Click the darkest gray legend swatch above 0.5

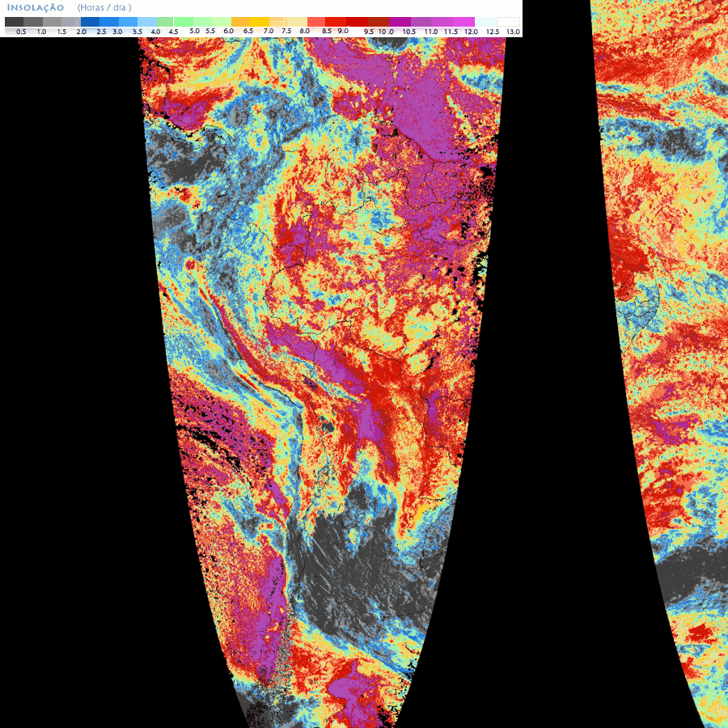point(14,22)
